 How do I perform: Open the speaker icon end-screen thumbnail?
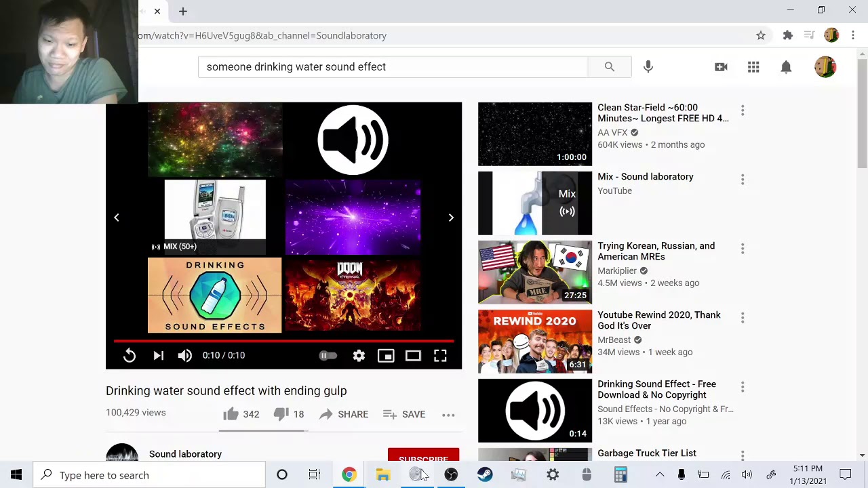(x=353, y=140)
